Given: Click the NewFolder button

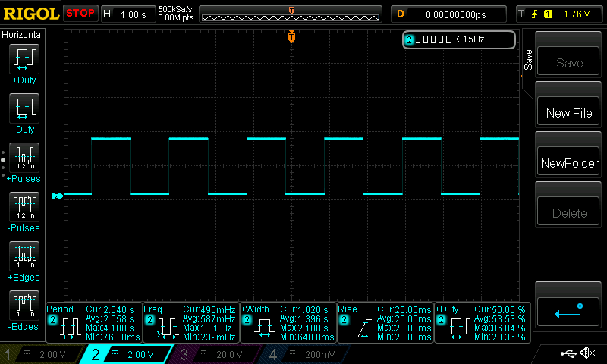Looking at the screenshot, I should pos(568,162).
